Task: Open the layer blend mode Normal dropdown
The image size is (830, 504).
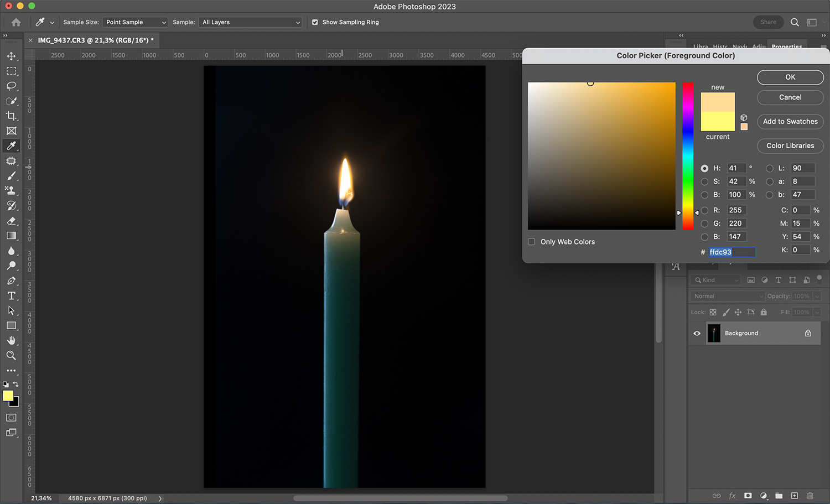Action: 727,296
